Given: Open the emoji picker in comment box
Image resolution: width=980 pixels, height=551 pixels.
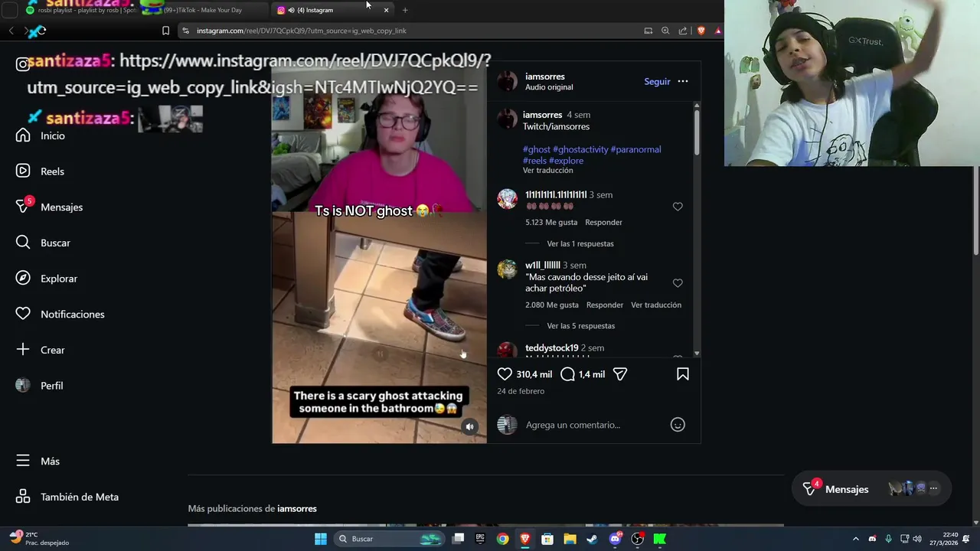Looking at the screenshot, I should coord(678,425).
